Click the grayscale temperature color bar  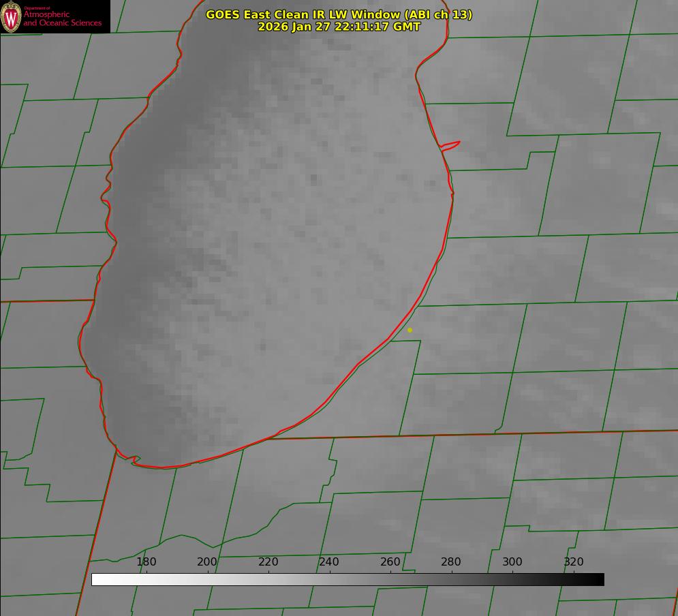pos(348,579)
